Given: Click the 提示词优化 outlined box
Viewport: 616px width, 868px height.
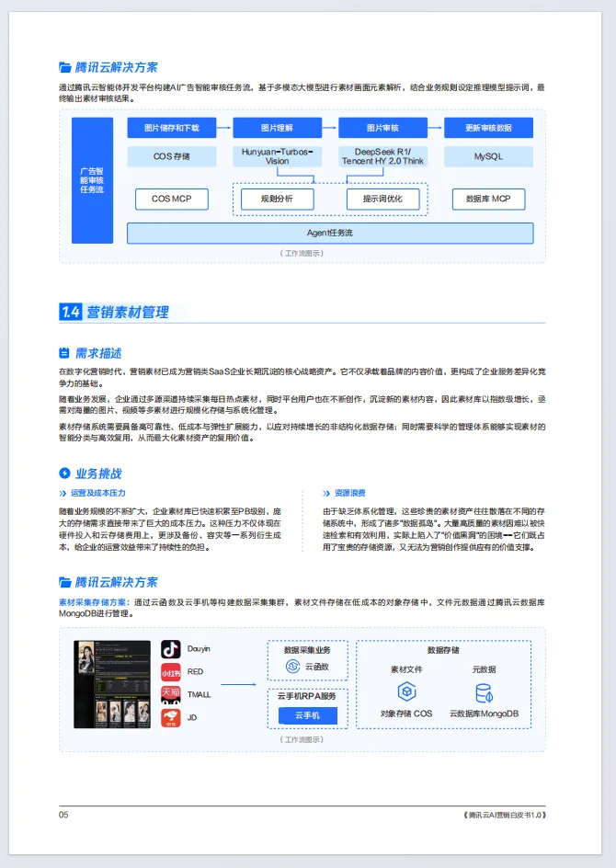Looking at the screenshot, I should (383, 199).
